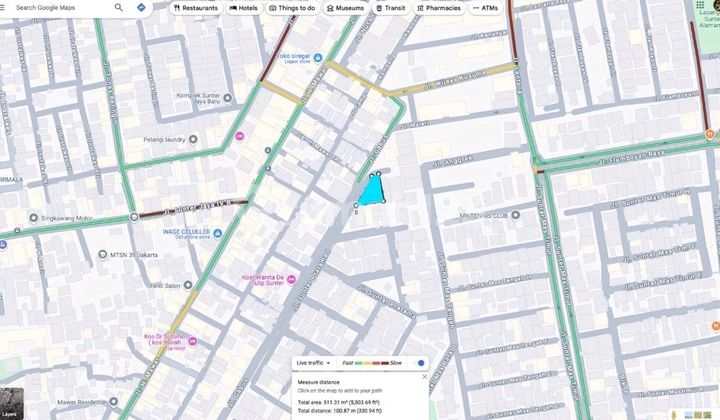Click the search magnifier icon
This screenshot has height=420, width=720.
[119, 7]
